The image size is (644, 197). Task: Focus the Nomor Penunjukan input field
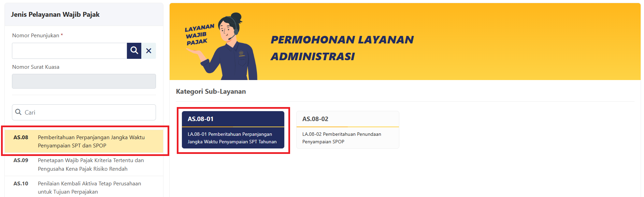70,51
